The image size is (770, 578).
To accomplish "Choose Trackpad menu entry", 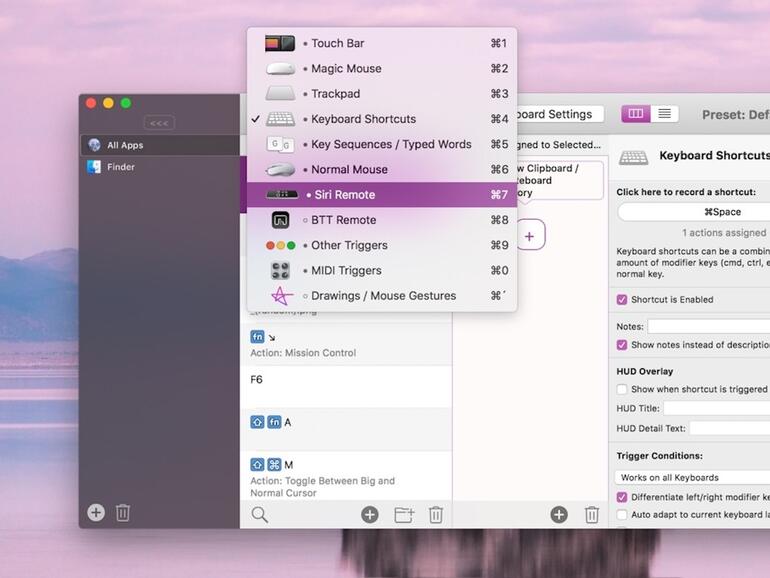I will (382, 94).
